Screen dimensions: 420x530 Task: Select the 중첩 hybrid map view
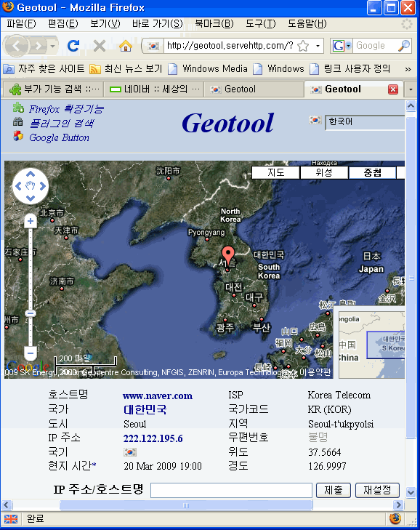(x=372, y=173)
